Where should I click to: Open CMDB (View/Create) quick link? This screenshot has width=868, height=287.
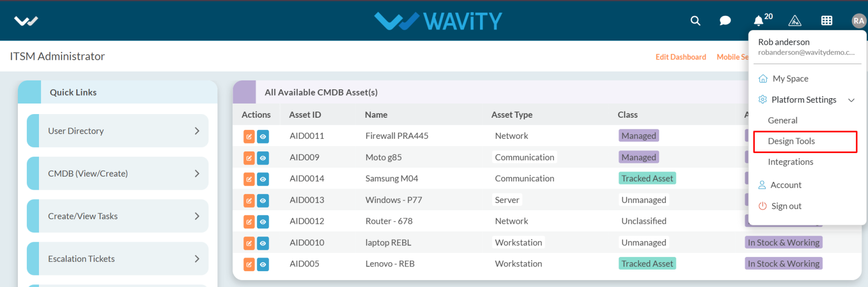coord(117,173)
